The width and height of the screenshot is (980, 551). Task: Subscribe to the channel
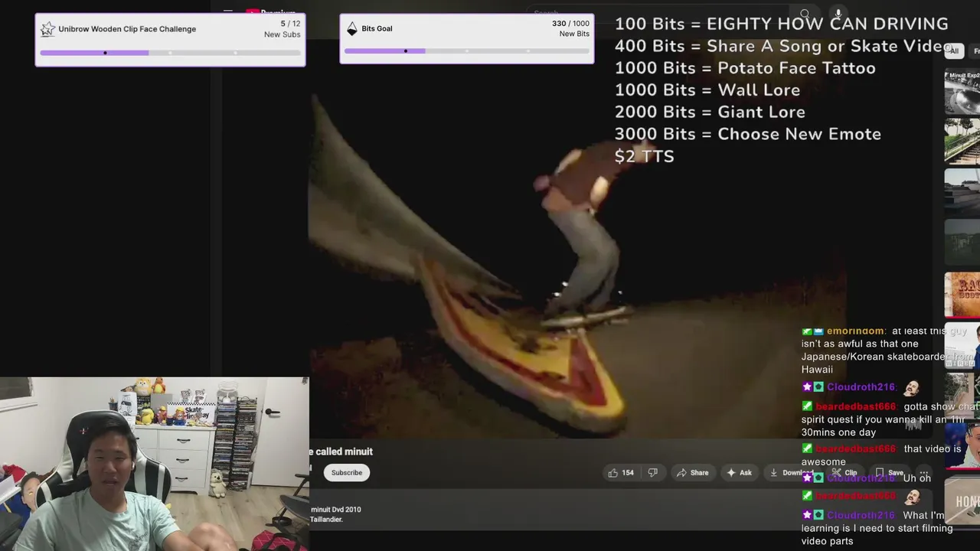point(347,473)
